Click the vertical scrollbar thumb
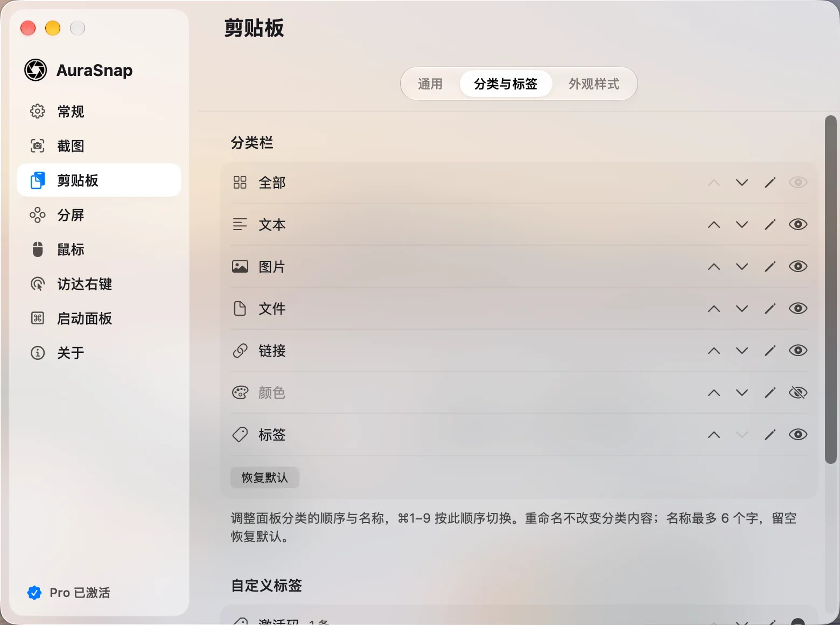This screenshot has width=840, height=625. pos(831,289)
